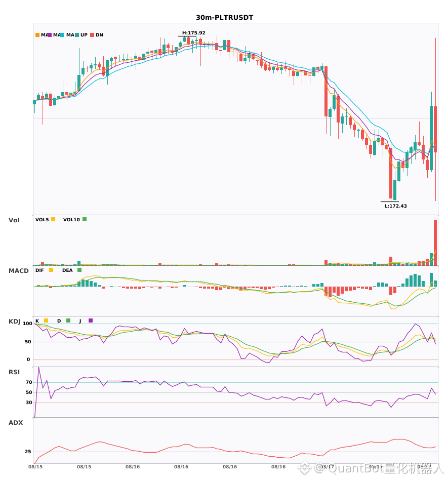Click the KDJ axis value 100
Screen dimensions: 448x481
click(27, 324)
